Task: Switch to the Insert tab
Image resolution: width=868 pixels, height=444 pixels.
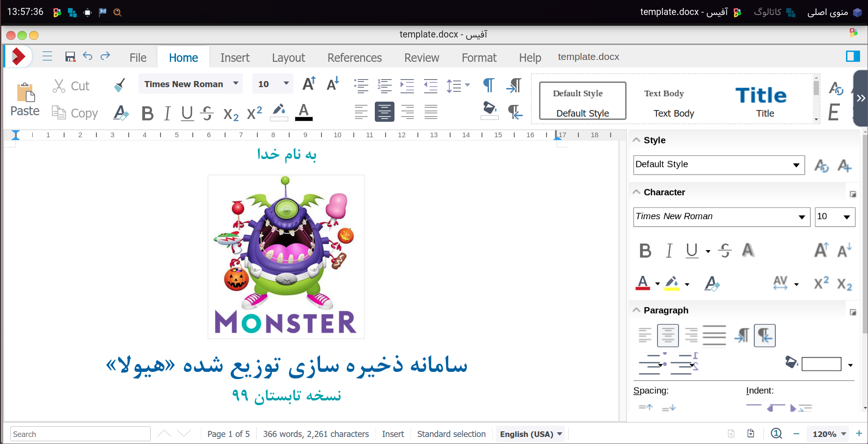Action: pos(235,58)
